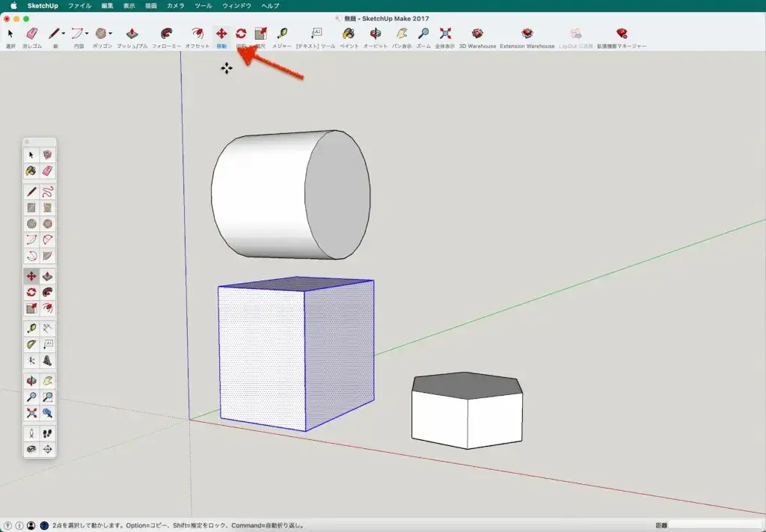This screenshot has height=532, width=766.
Task: Click the highlighted Move tool in floating palette
Action: click(x=31, y=277)
